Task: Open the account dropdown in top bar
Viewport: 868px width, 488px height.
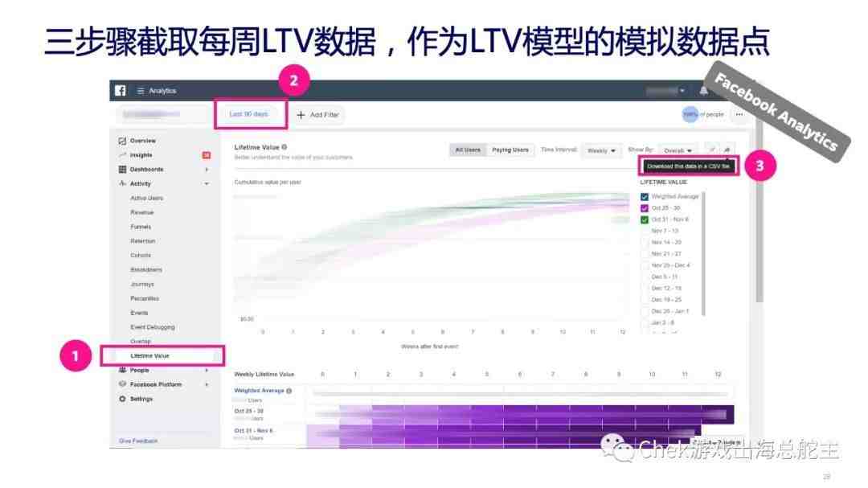Action: 666,91
